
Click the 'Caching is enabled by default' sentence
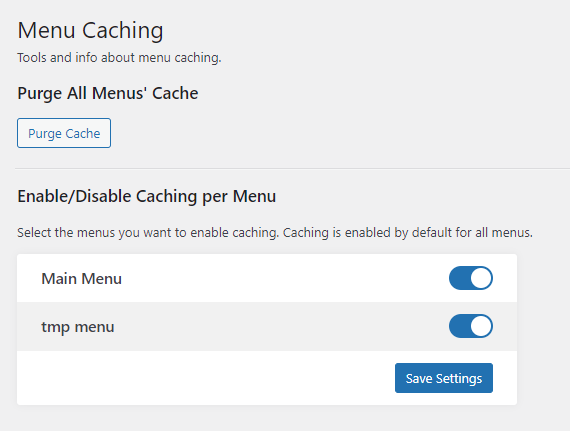point(408,233)
